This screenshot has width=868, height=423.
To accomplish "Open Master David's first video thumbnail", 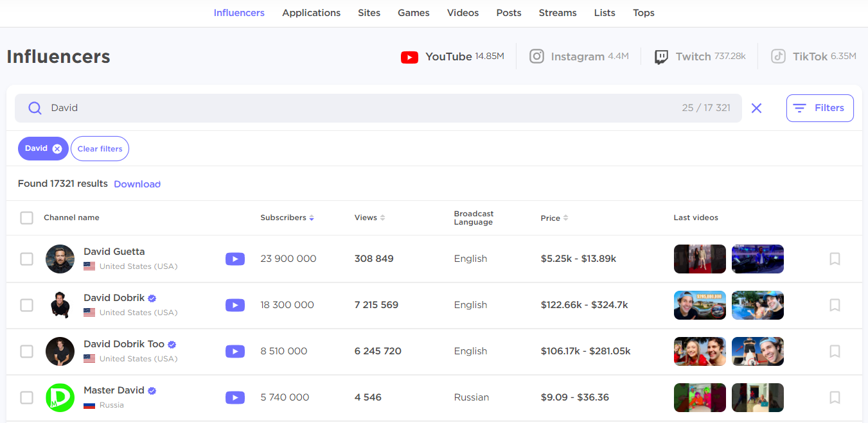I will pos(700,398).
